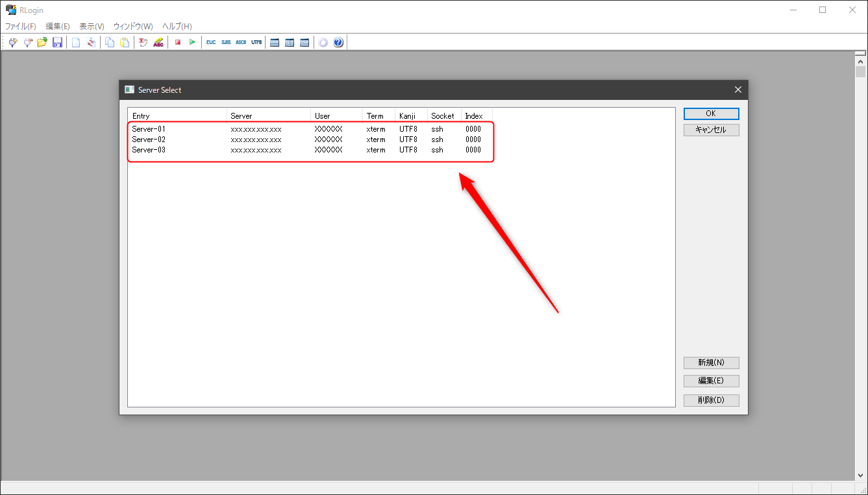The height and width of the screenshot is (495, 868).
Task: Click the floppy disk save icon
Action: point(57,42)
